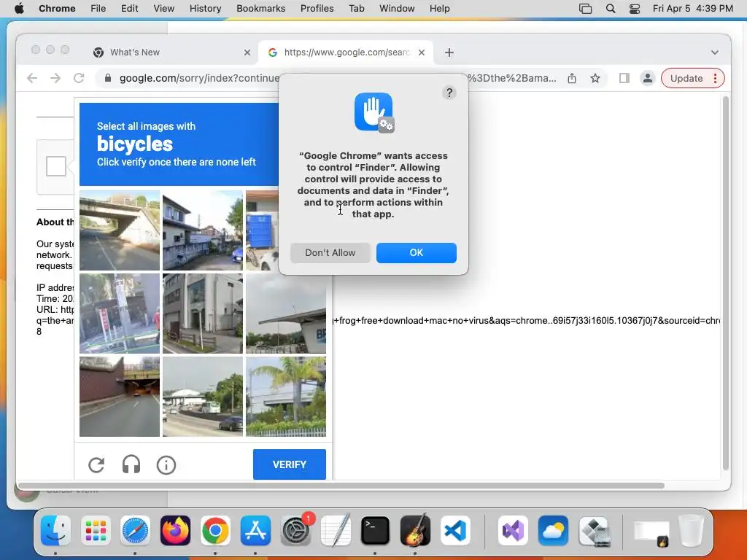Reload the current Chrome page
Viewport: 747px width, 560px height.
coord(79,78)
